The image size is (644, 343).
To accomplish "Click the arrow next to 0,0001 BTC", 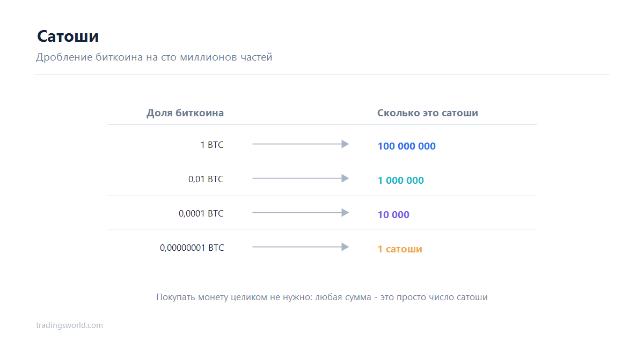I will click(301, 213).
